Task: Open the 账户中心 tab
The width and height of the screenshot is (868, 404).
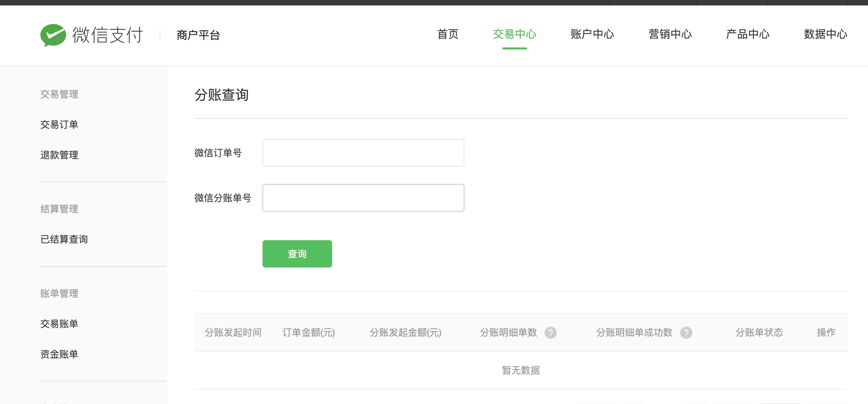Action: (592, 34)
